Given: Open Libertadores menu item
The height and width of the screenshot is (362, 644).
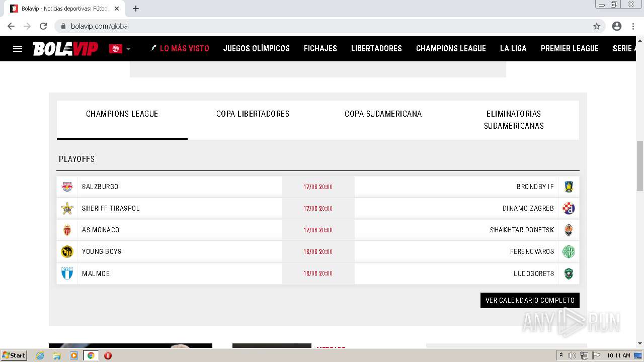Looking at the screenshot, I should [x=376, y=49].
